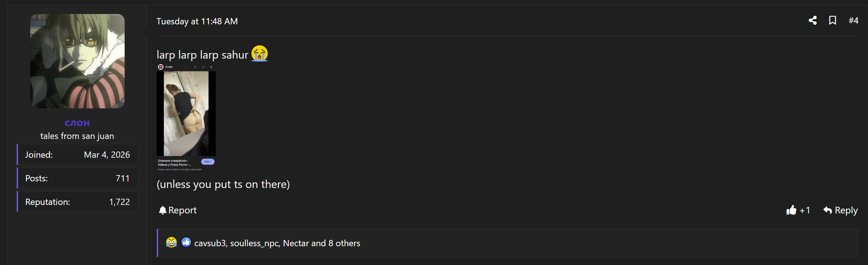Viewport: 868px width, 265px height.
Task: Click the crying emoji in the post
Action: coord(260,54)
